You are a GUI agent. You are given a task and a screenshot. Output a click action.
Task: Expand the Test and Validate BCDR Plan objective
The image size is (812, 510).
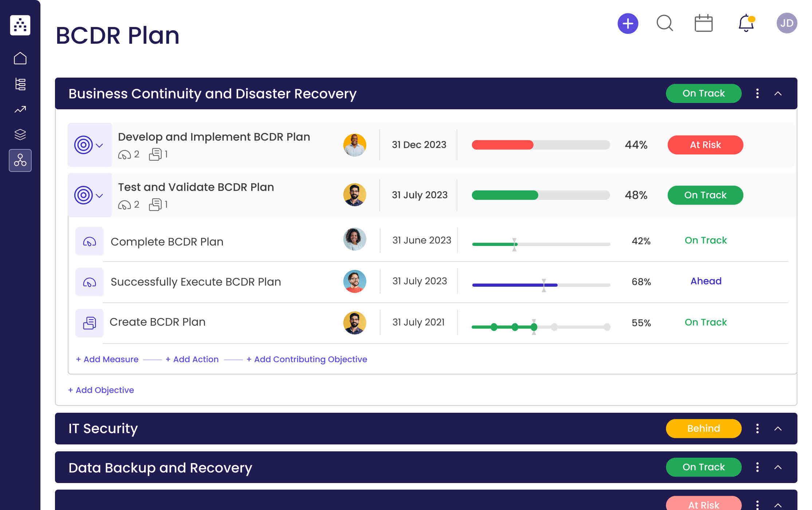point(99,195)
